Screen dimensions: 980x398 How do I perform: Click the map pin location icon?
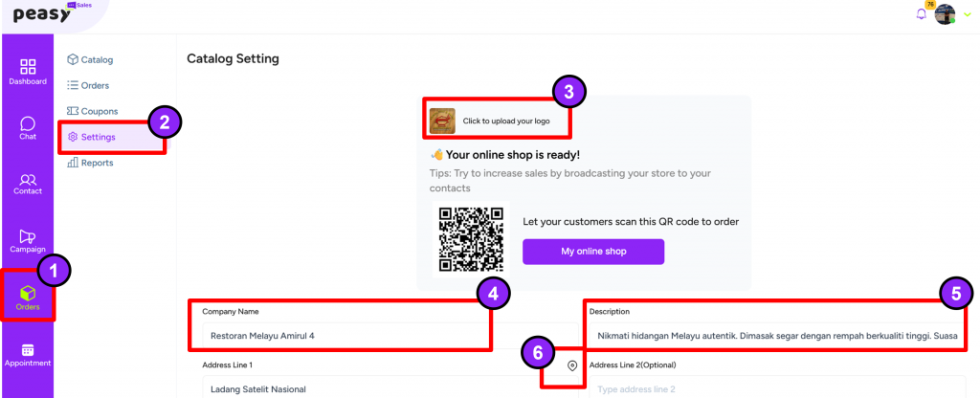coord(572,365)
